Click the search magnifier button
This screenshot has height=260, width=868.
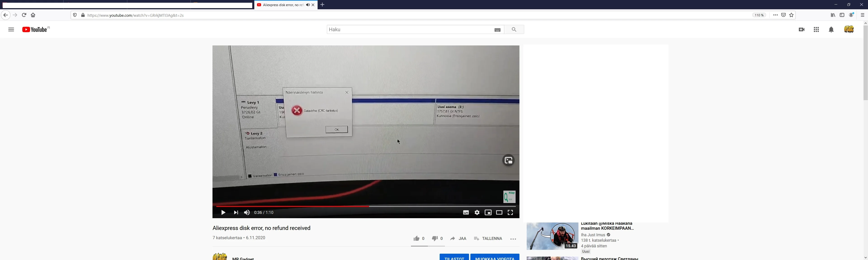pos(514,30)
